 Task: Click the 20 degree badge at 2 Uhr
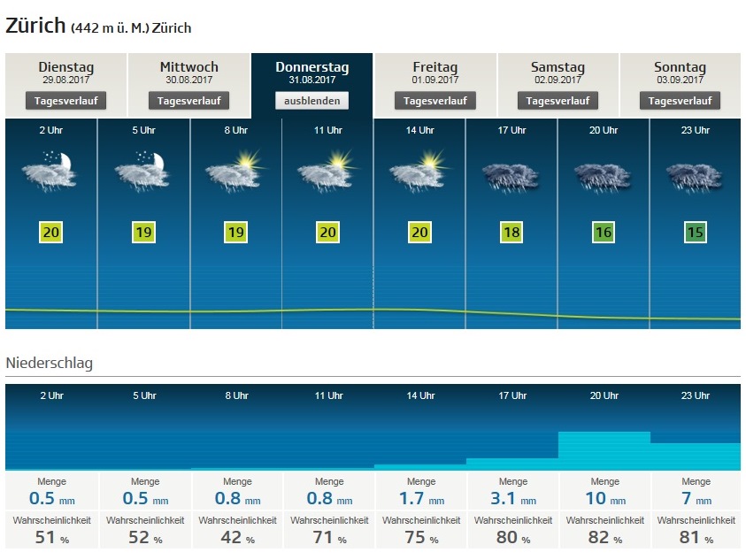click(51, 232)
